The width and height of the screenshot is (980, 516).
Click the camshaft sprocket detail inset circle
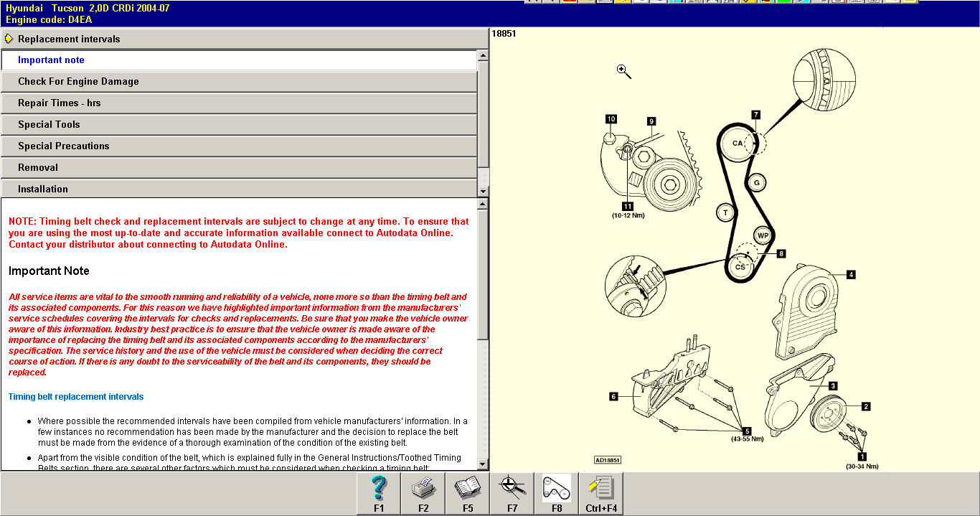pyautogui.click(x=824, y=80)
